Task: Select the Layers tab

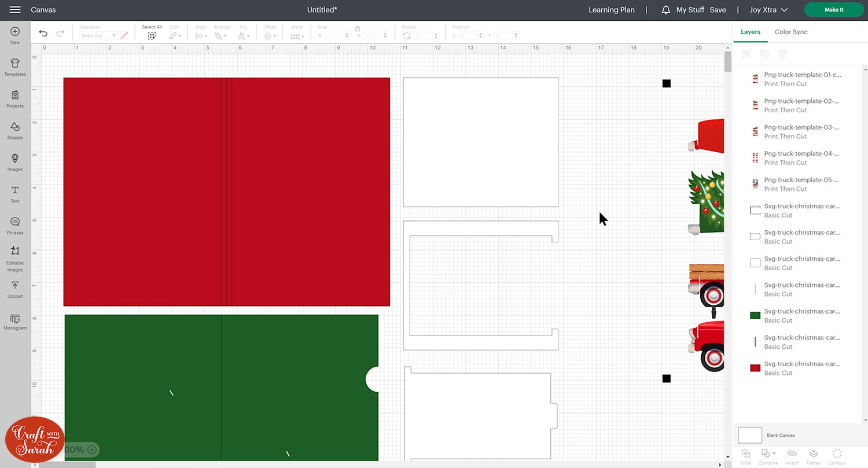Action: 751,32
